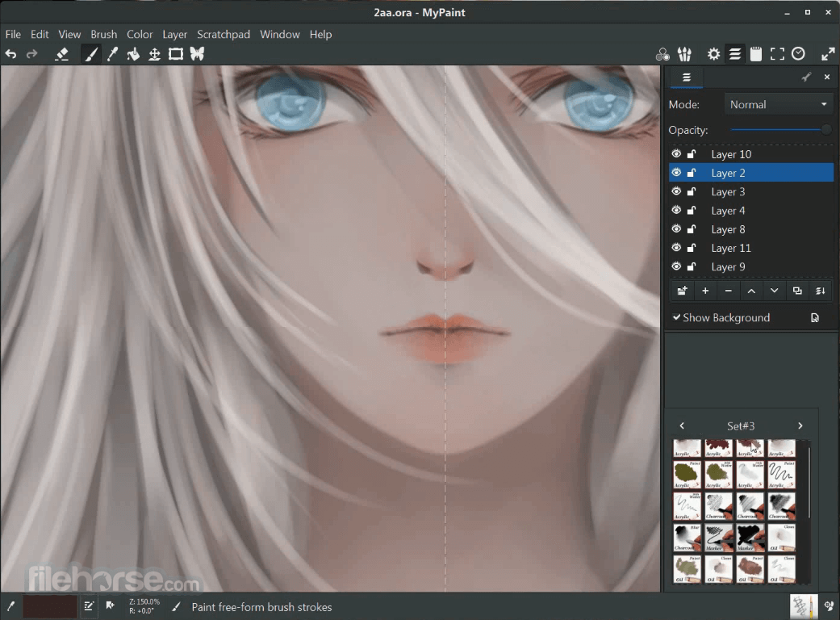Open the Brush menu
The image size is (840, 620).
pyautogui.click(x=104, y=34)
